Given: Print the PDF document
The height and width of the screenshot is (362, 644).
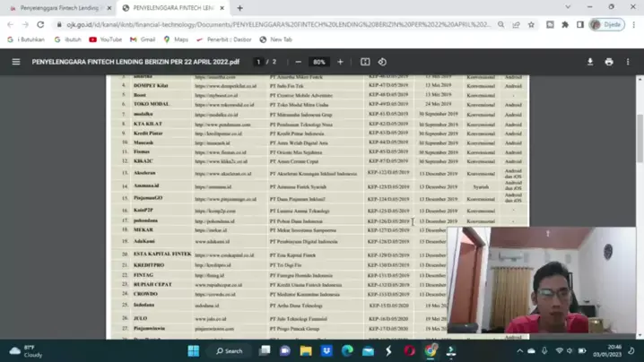Looking at the screenshot, I should [609, 62].
